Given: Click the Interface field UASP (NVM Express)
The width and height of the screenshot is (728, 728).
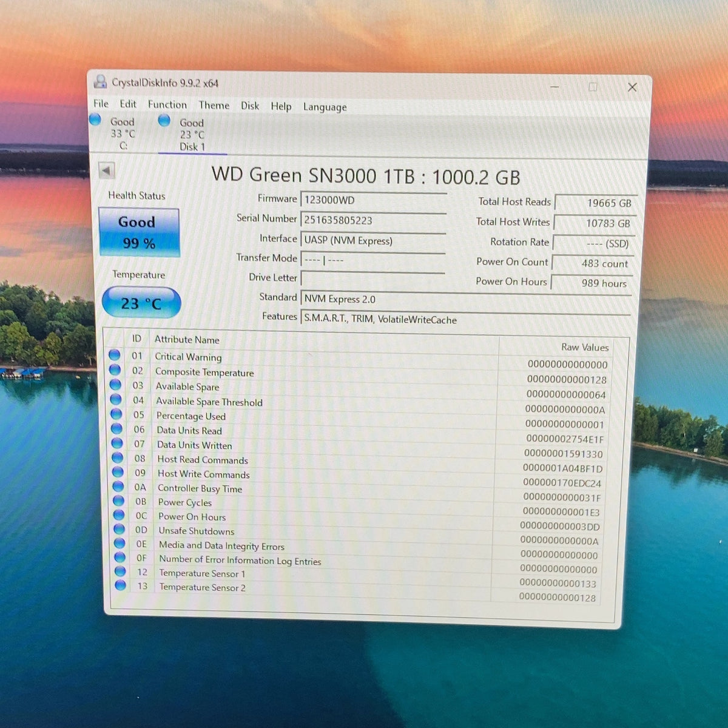Looking at the screenshot, I should pos(373,241).
